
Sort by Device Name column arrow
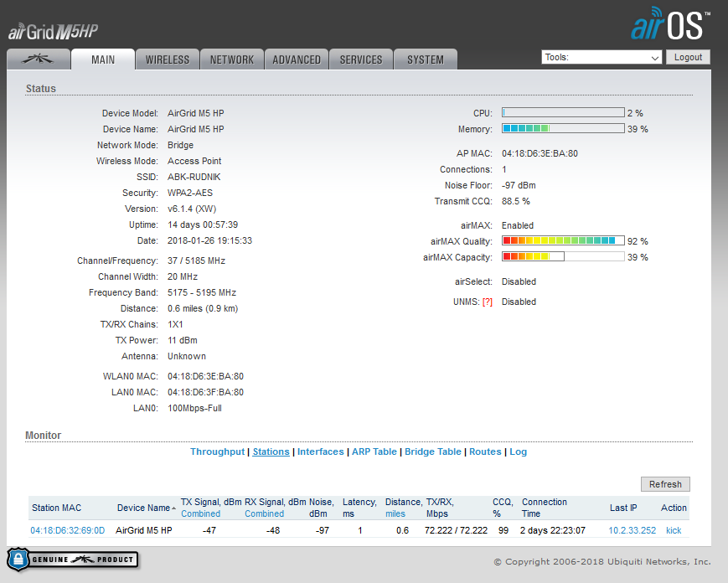pos(174,508)
